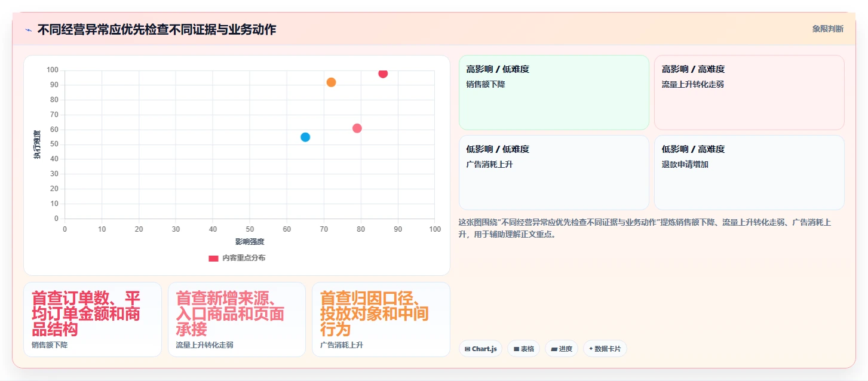This screenshot has height=381, width=868.
Task: Click 广告消耗上升 in the quadrant card
Action: click(x=490, y=164)
